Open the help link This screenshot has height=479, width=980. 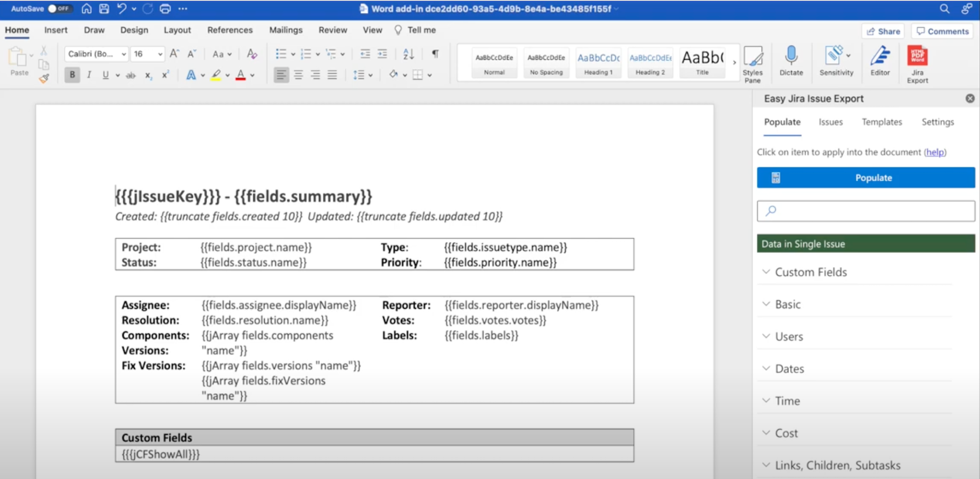[935, 152]
